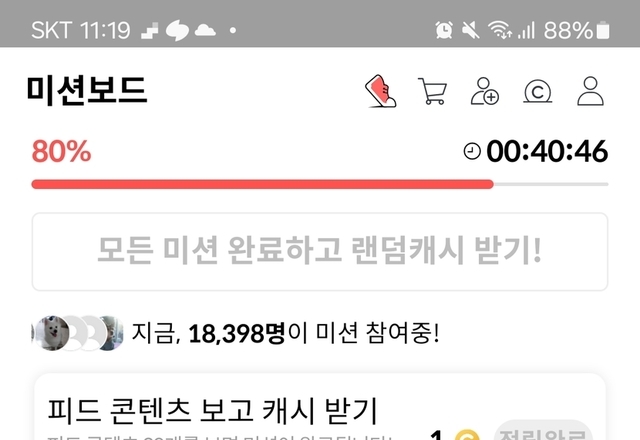Tap the 18,398명 participants text
The height and width of the screenshot is (440, 640).
237,333
